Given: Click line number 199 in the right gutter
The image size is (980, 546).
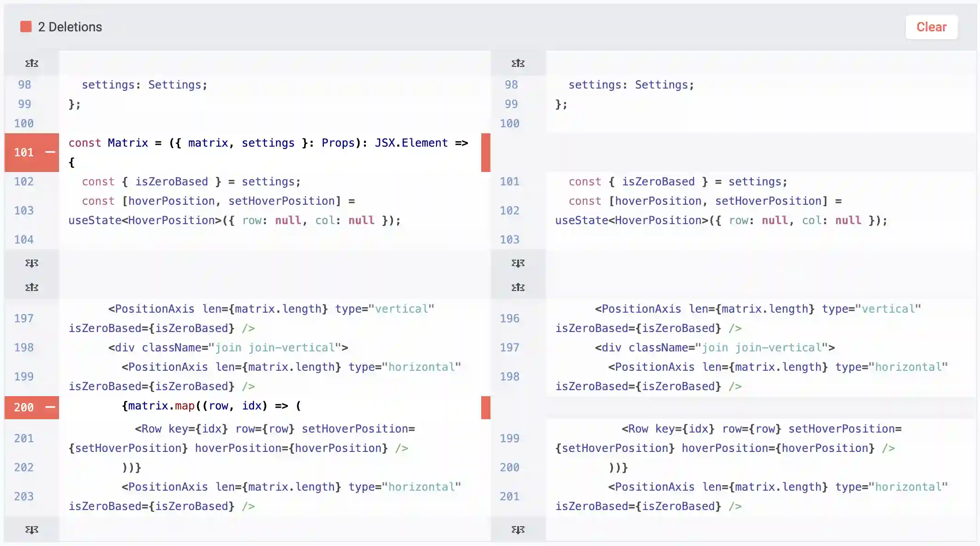Looking at the screenshot, I should point(510,438).
